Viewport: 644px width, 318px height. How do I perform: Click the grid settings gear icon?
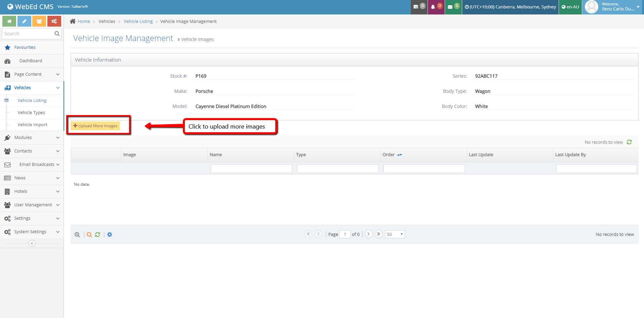click(110, 235)
